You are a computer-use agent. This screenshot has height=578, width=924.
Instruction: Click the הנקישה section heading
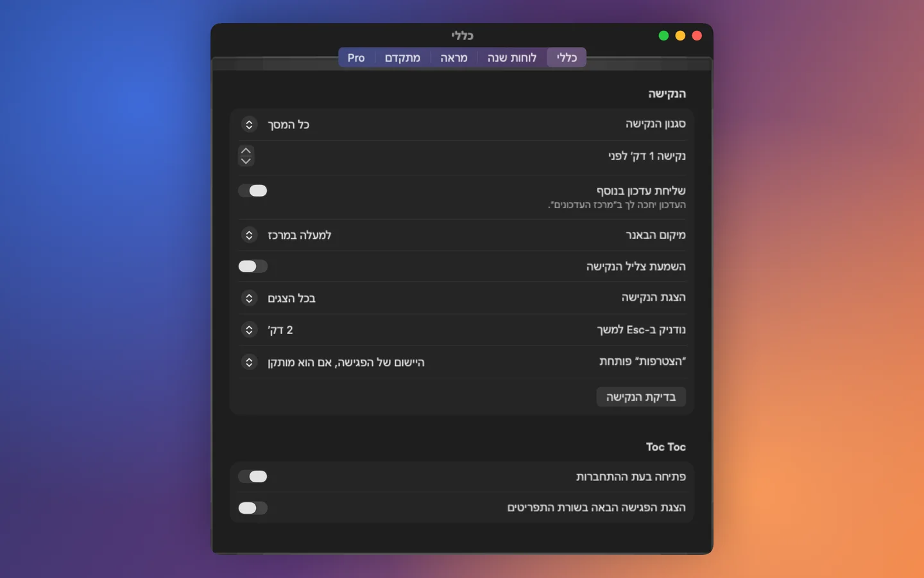tap(667, 94)
